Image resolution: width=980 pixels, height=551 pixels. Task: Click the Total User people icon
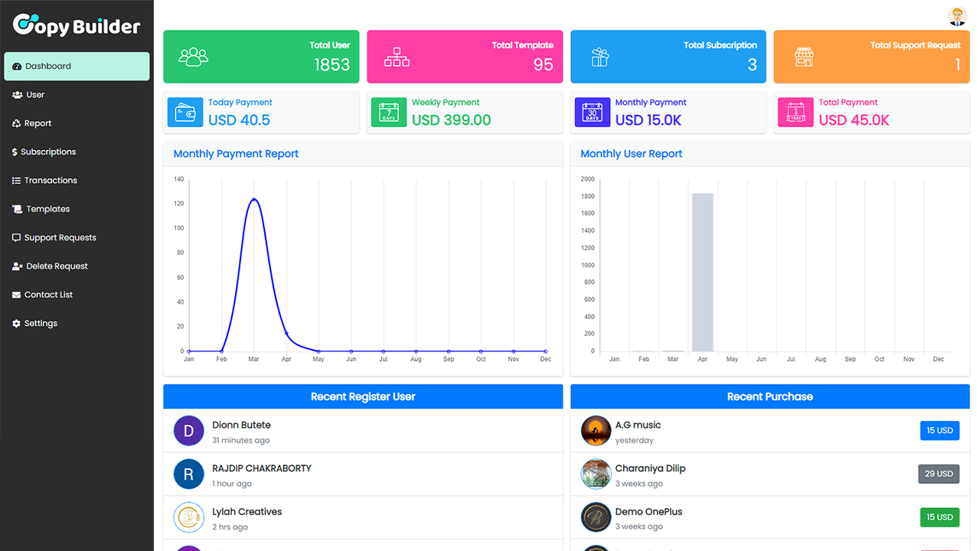click(x=193, y=57)
